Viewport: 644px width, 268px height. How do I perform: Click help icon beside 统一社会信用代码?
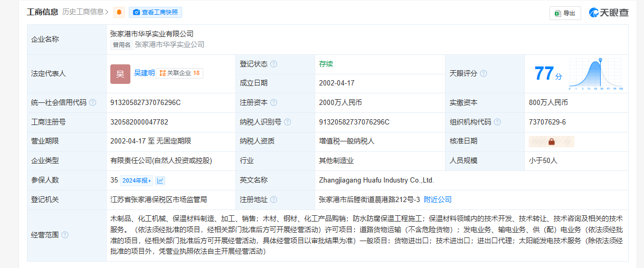point(92,103)
